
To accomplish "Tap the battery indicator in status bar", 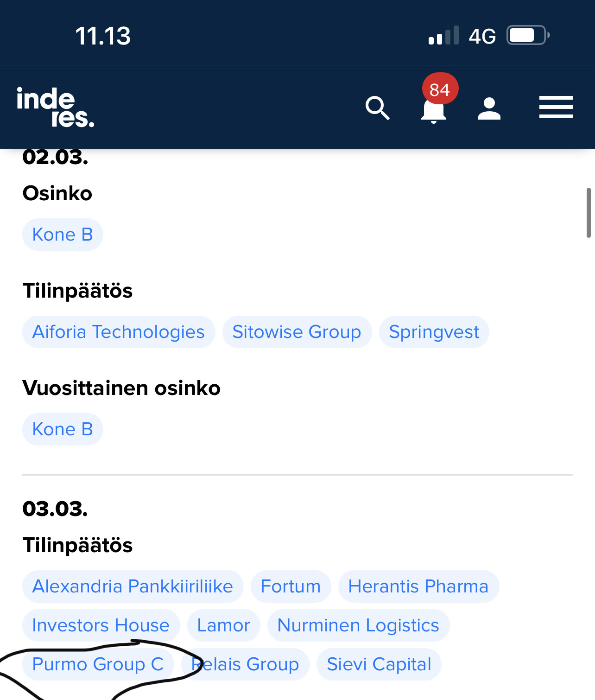I will 528,35.
